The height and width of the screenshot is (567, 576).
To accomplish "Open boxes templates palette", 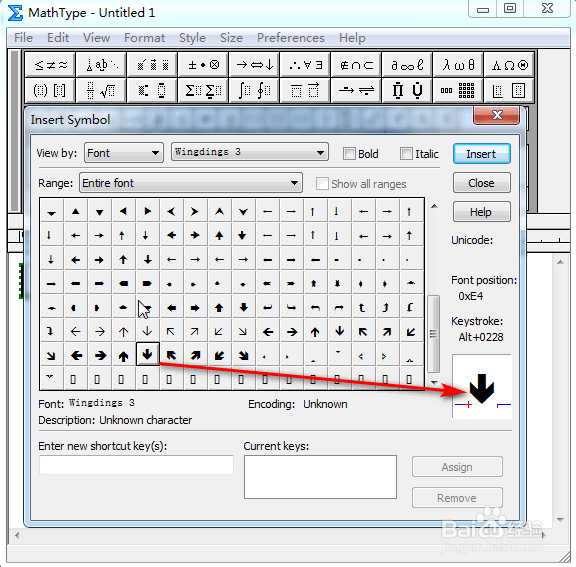I will (x=509, y=90).
